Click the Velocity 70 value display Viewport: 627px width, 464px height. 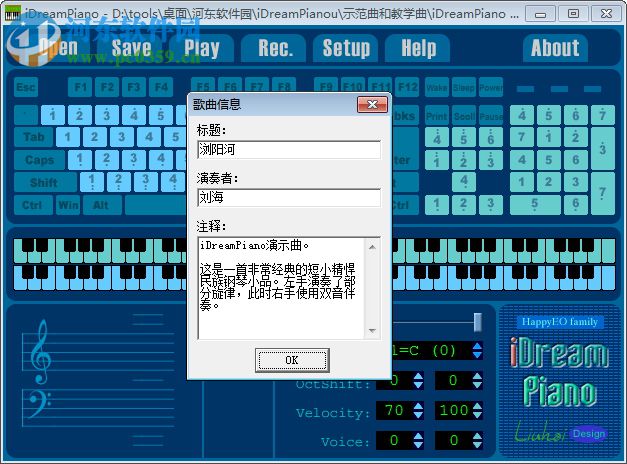click(x=394, y=410)
